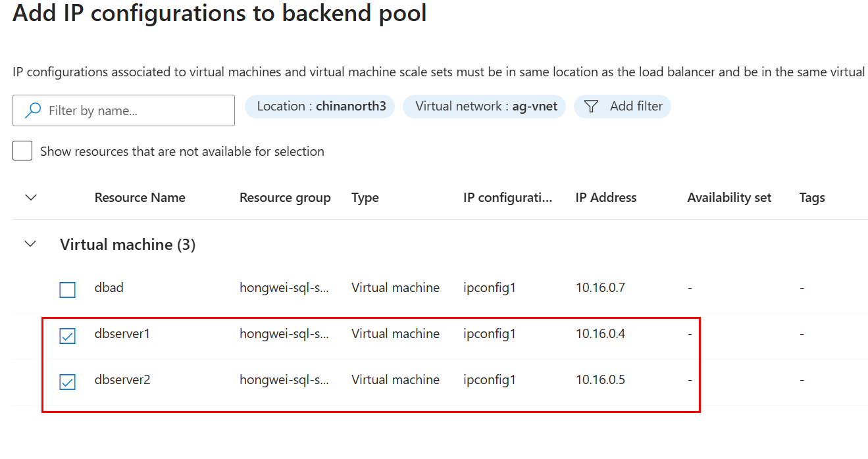This screenshot has height=459, width=868.
Task: Toggle the header collapse-all chevron
Action: click(x=30, y=197)
